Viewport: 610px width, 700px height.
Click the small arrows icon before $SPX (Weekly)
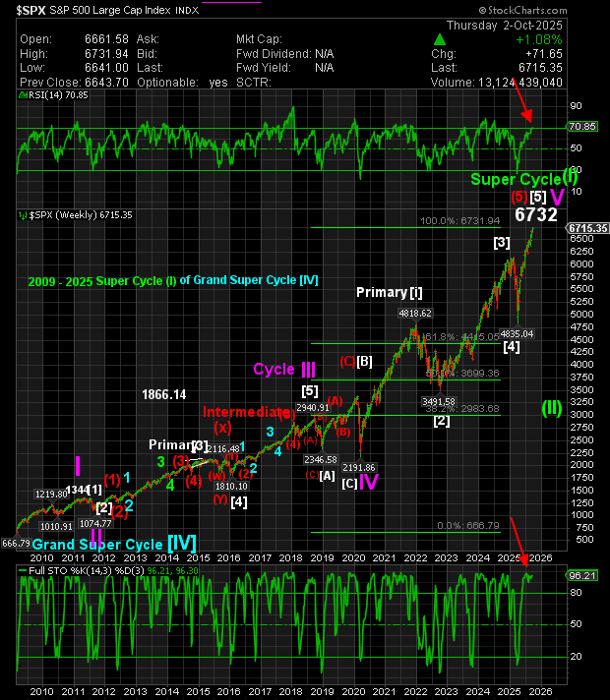click(23, 215)
